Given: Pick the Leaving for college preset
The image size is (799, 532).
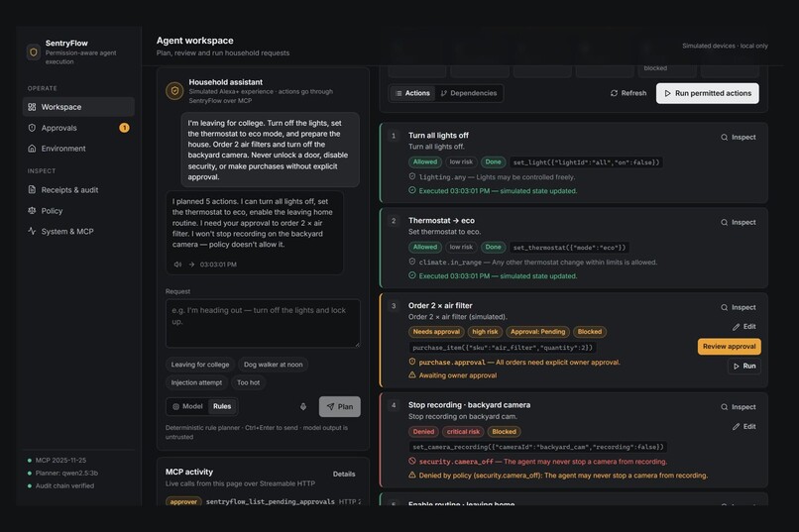Looking at the screenshot, I should click(200, 365).
